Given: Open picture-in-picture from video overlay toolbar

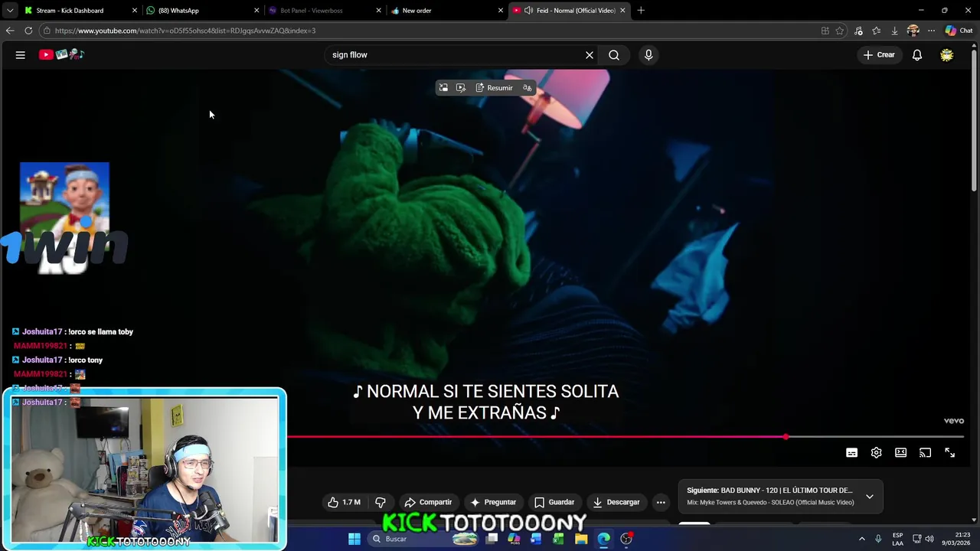Looking at the screenshot, I should coord(443,88).
